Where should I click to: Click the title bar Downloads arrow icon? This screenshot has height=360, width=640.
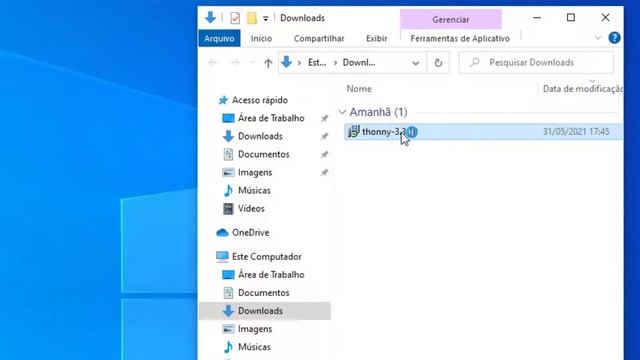coord(210,18)
